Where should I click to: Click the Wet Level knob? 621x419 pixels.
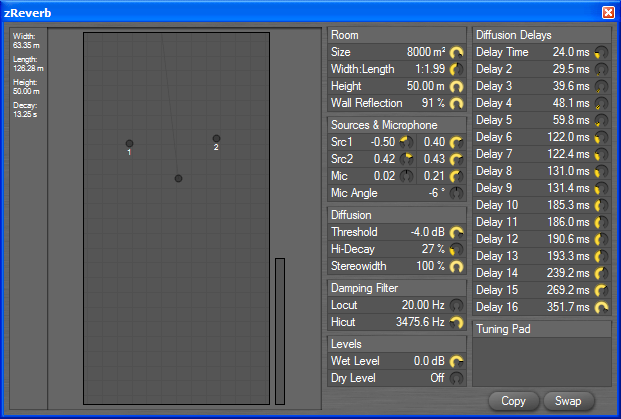457,361
